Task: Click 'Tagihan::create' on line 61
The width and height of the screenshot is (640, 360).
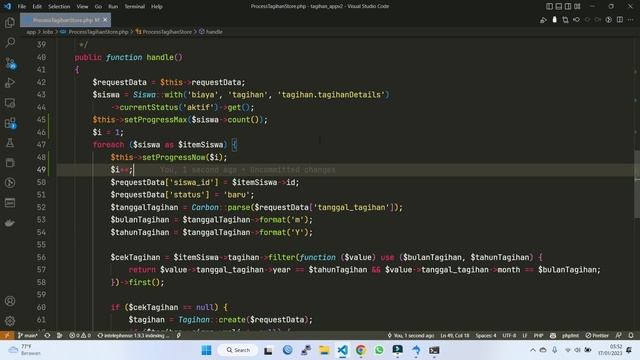Action: 212,320
